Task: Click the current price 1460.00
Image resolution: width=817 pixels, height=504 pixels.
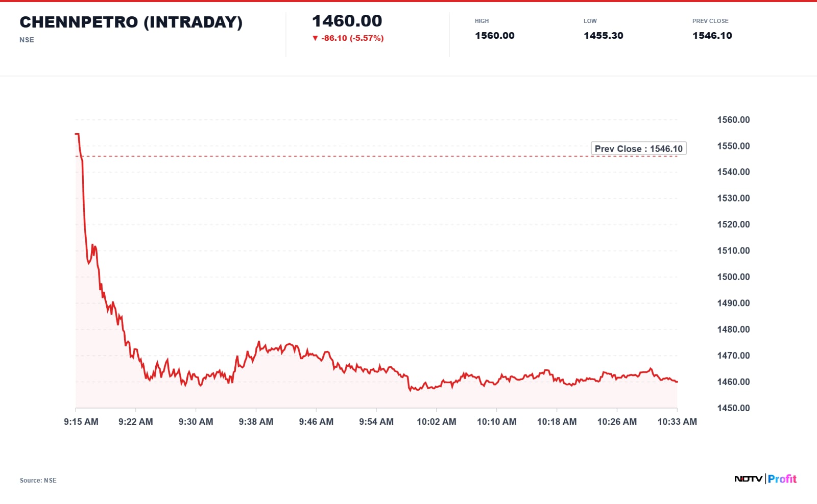Action: point(347,21)
